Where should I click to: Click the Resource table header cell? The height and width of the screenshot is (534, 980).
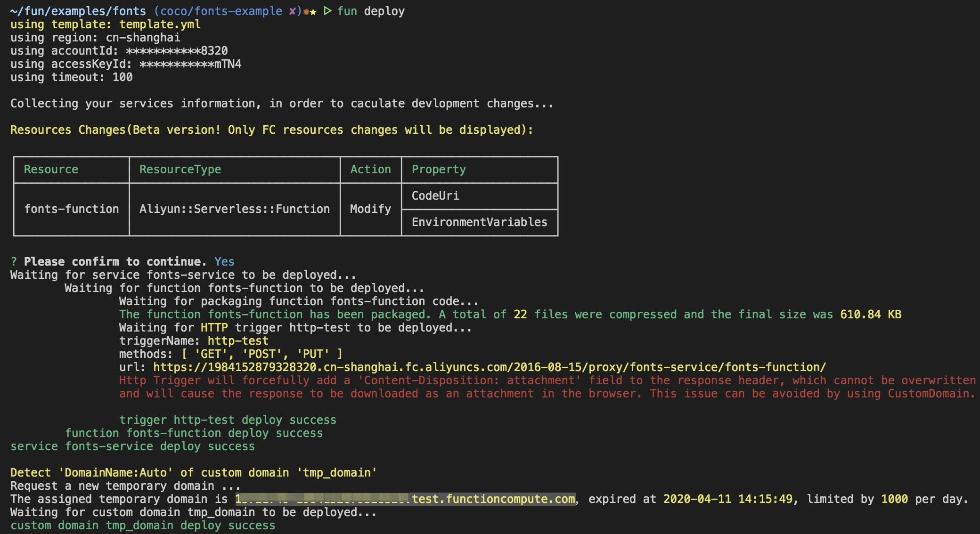tap(51, 170)
